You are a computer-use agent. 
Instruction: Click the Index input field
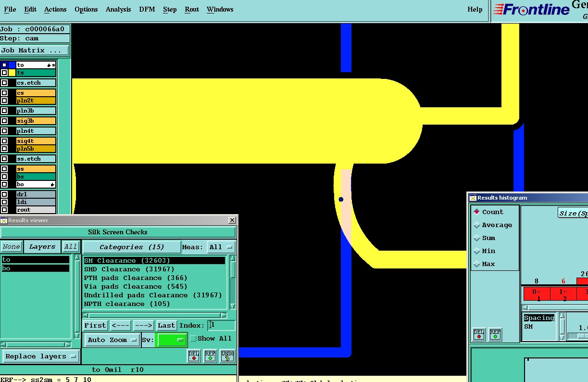pyautogui.click(x=221, y=326)
